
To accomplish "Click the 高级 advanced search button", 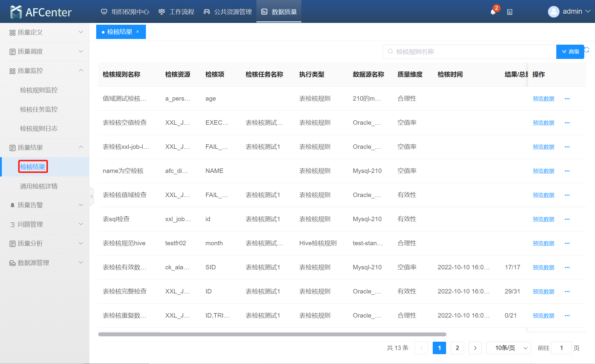I will pos(570,52).
